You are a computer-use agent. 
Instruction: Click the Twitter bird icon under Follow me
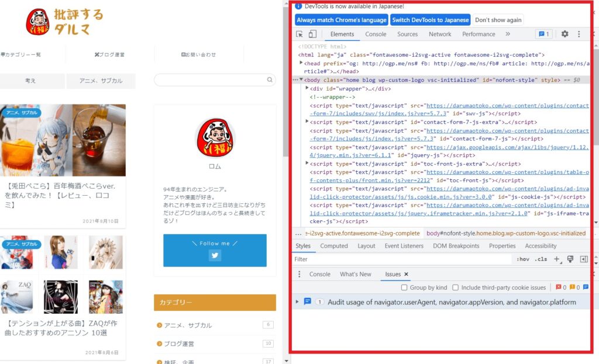pos(215,255)
